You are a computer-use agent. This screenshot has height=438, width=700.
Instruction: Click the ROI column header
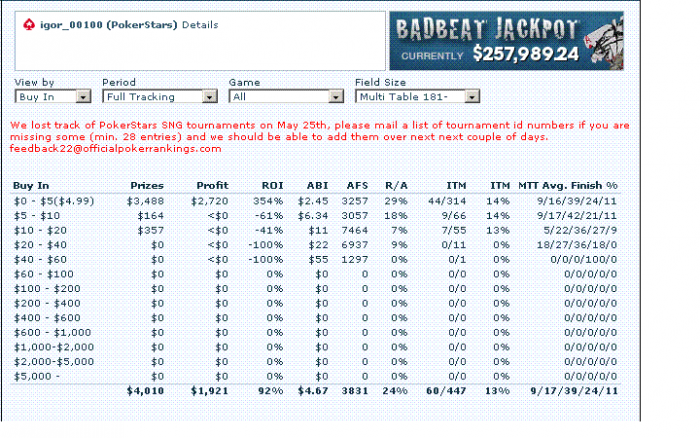(272, 186)
